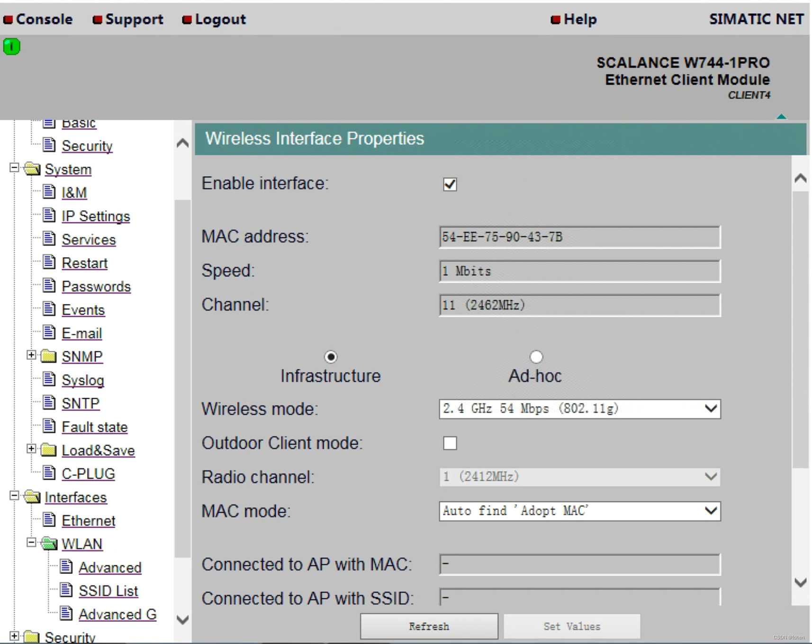The image size is (812, 644).
Task: Open the Ethernet interface link
Action: (x=89, y=521)
